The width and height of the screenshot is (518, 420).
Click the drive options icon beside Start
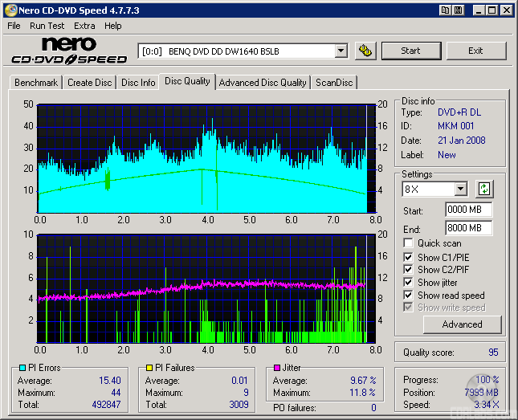pos(365,51)
